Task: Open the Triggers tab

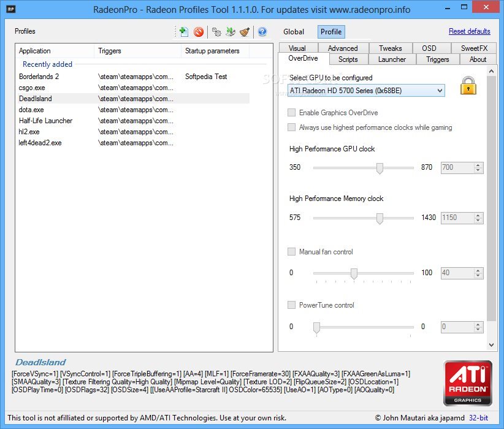Action: 437,59
